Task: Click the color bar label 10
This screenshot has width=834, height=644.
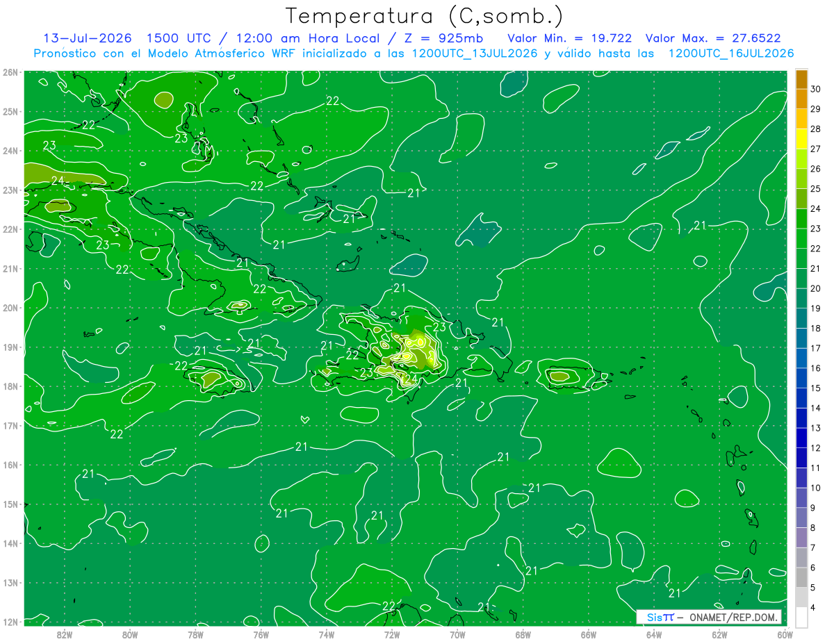Action: tap(815, 488)
